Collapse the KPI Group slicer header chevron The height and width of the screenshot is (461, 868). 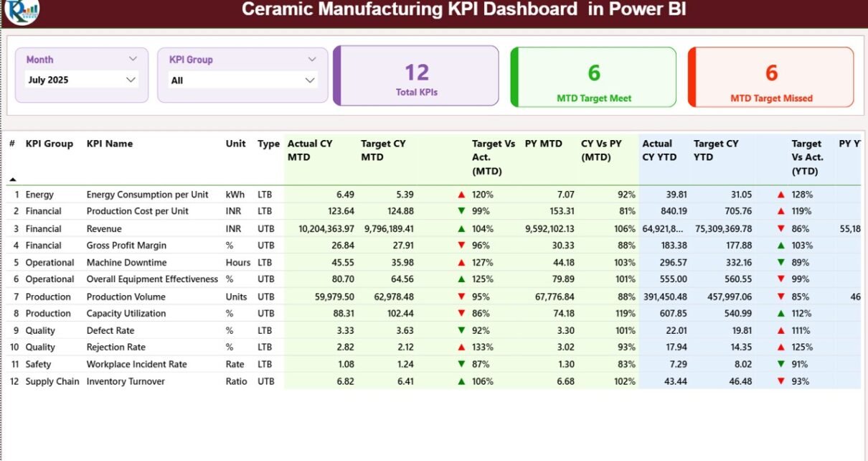312,60
